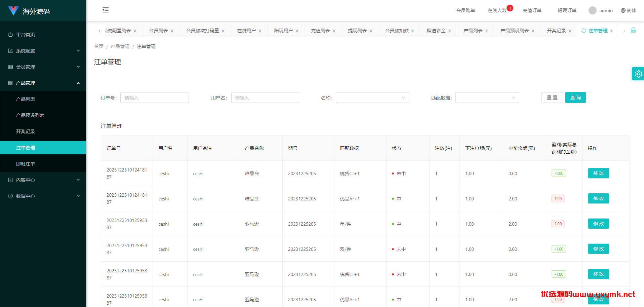Open 平台首页 in the sidebar
The height and width of the screenshot is (307, 644).
(43, 35)
